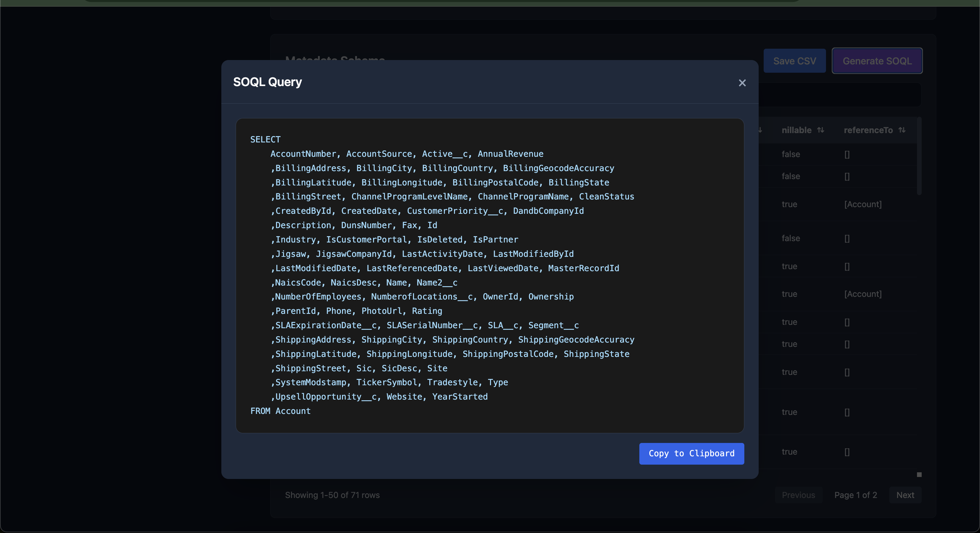Click the SELECT keyword in the query
This screenshot has height=533, width=980.
coord(265,139)
